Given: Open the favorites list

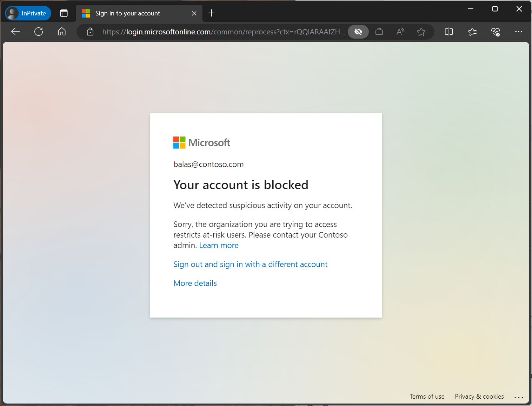Looking at the screenshot, I should [x=472, y=32].
